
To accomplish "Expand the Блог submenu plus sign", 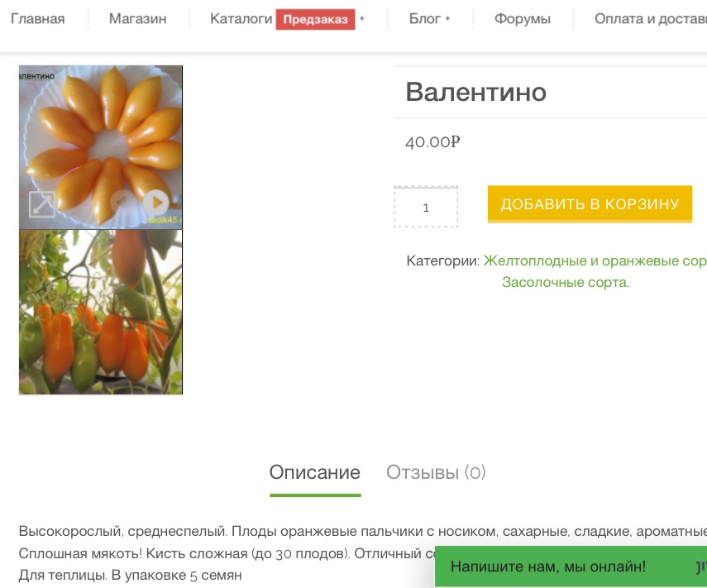I will click(447, 19).
